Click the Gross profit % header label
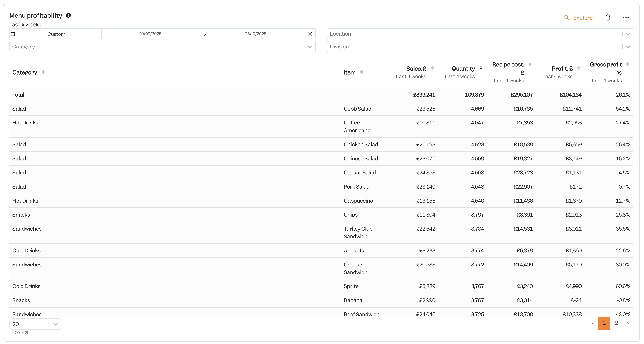Screen dimensions: 644x344 click(606, 69)
